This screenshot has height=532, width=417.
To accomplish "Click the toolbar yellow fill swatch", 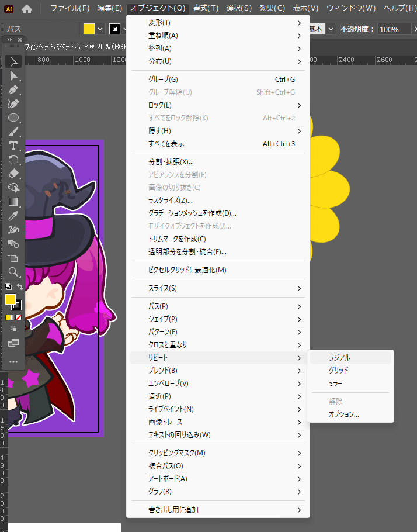I will pos(10,299).
